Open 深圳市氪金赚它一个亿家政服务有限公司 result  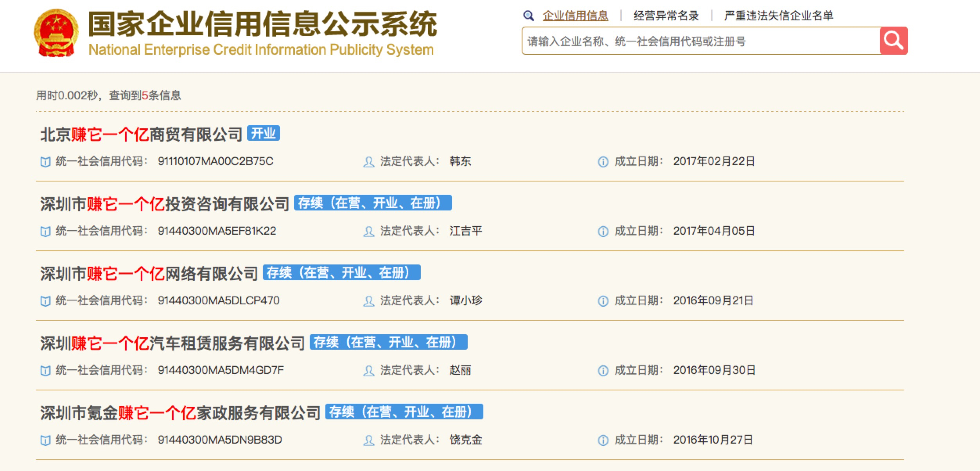(180, 413)
